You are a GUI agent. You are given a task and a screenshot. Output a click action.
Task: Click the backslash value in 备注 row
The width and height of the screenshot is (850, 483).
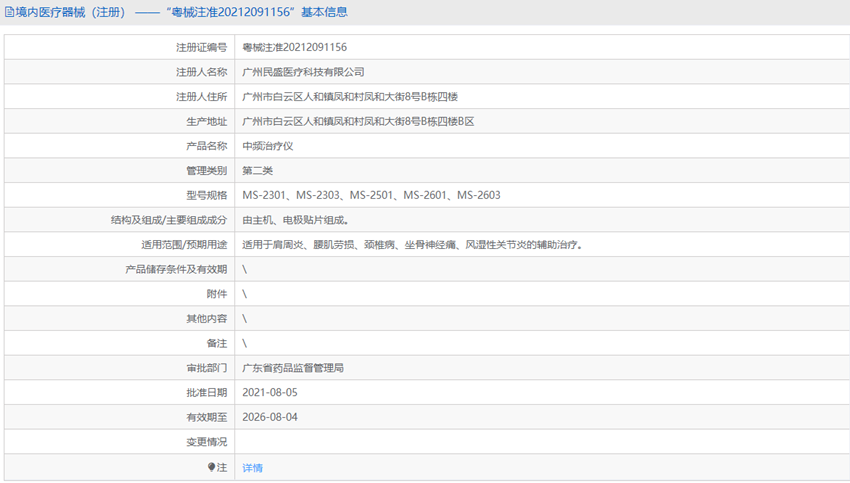(244, 343)
